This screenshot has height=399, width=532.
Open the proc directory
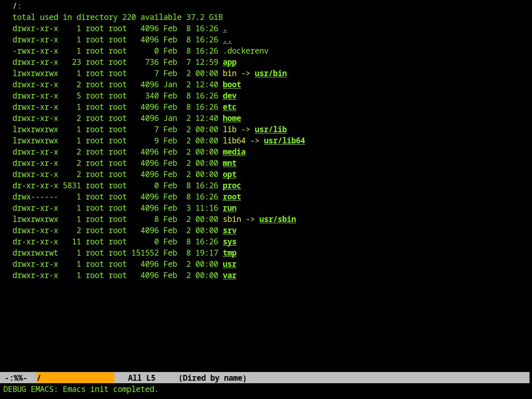pos(232,186)
